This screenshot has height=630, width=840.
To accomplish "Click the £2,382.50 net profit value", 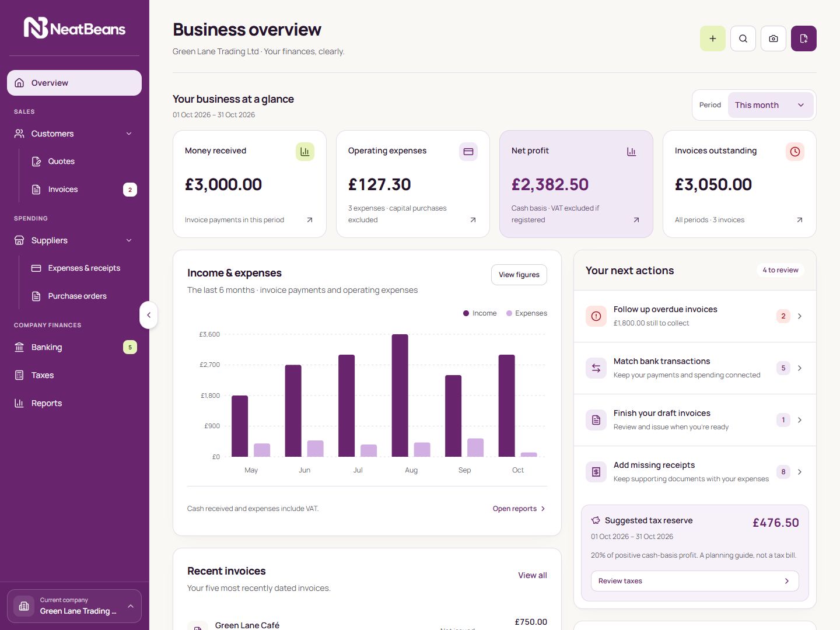I will (x=550, y=184).
